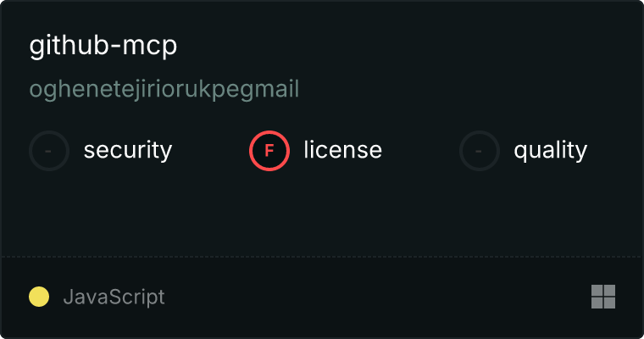Click the yellow JavaScript language dot
The image size is (644, 339).
point(39,297)
